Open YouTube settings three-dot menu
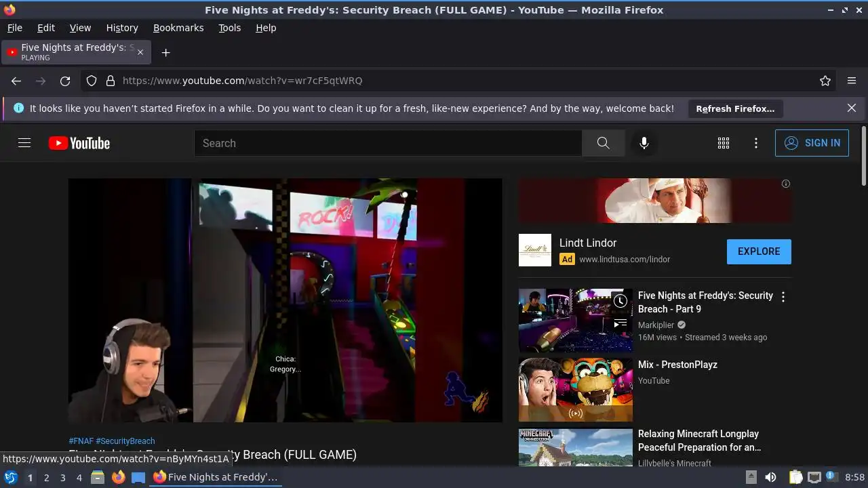 (756, 143)
